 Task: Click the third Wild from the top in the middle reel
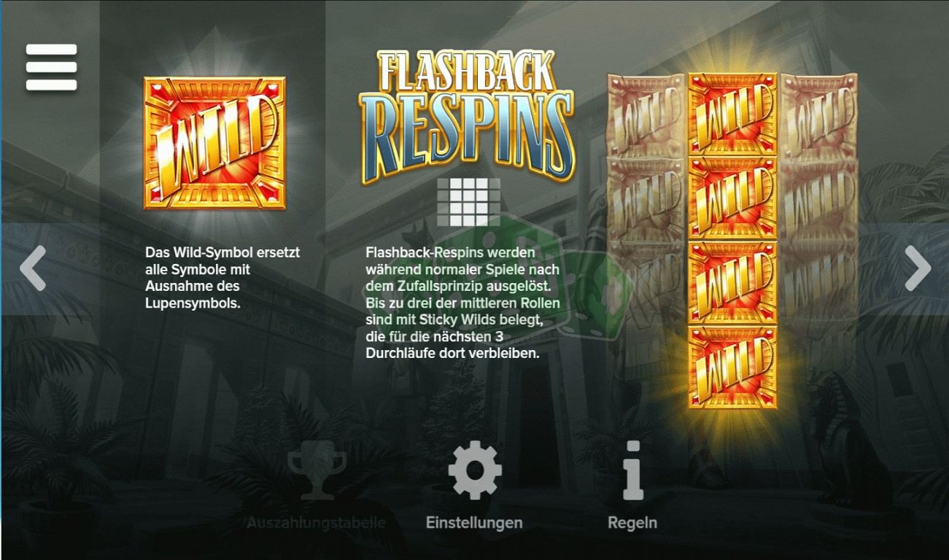point(732,283)
